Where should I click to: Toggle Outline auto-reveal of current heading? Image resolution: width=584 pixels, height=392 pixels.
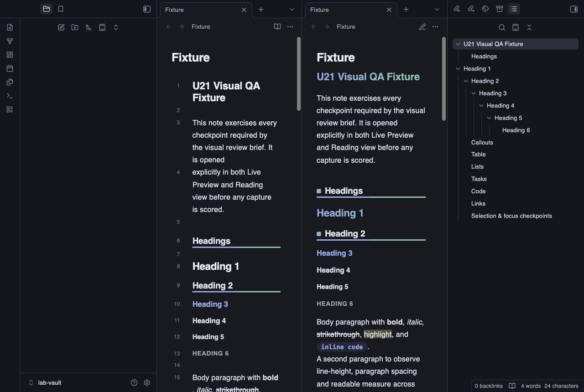(x=516, y=27)
